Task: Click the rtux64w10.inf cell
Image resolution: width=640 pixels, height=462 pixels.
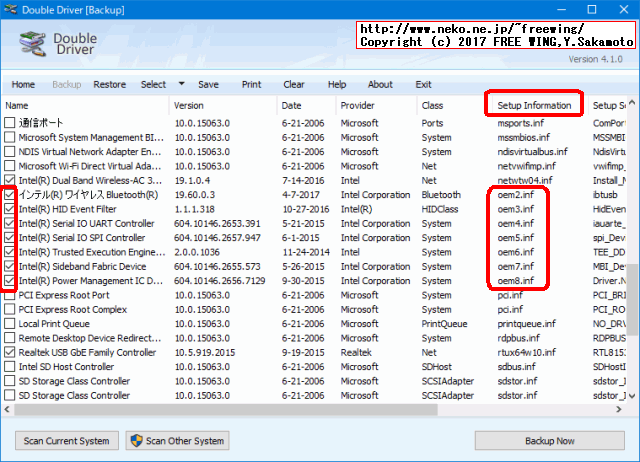Action: click(x=527, y=352)
